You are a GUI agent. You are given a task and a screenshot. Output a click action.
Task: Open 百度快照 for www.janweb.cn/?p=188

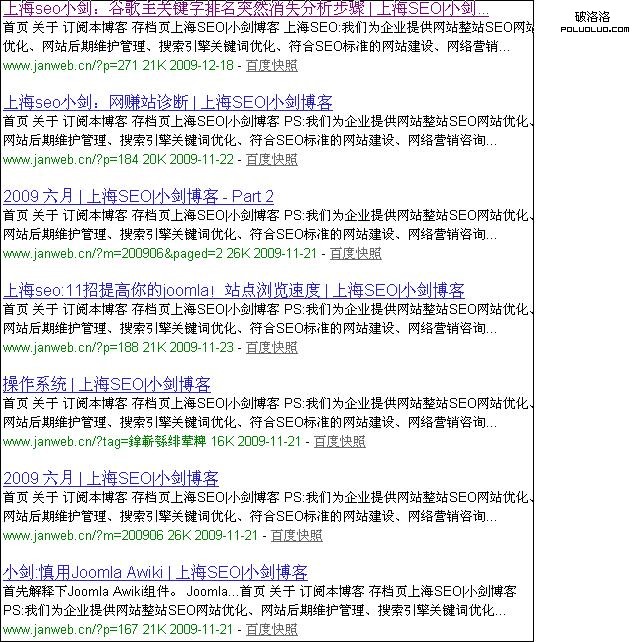pos(271,348)
